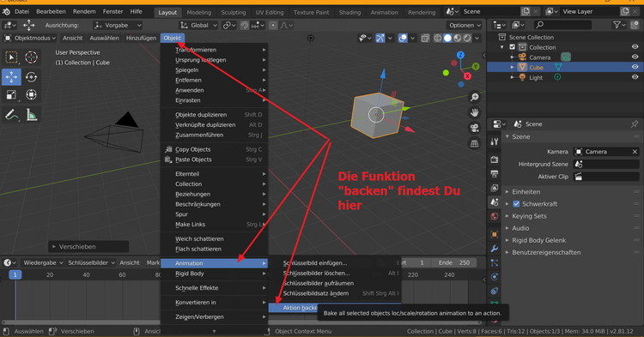The width and height of the screenshot is (644, 337).
Task: Click the zoom magnifier viewport icon
Action: tap(474, 97)
